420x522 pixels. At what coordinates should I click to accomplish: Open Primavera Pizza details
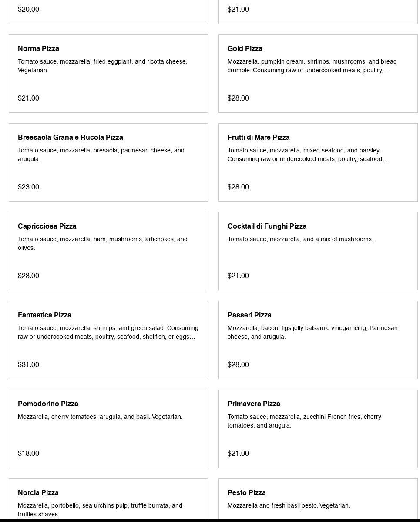coord(318,429)
